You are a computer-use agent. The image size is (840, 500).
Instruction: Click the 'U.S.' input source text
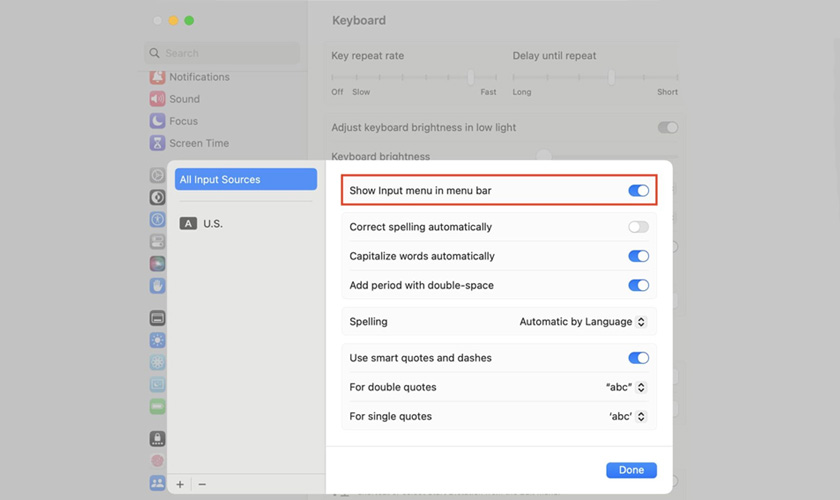[x=213, y=223]
